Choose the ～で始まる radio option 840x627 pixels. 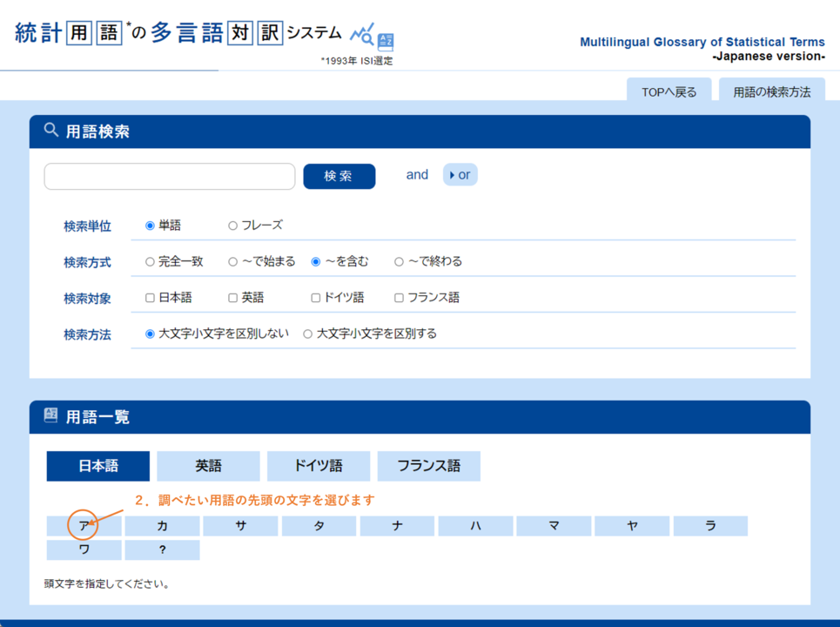click(232, 261)
